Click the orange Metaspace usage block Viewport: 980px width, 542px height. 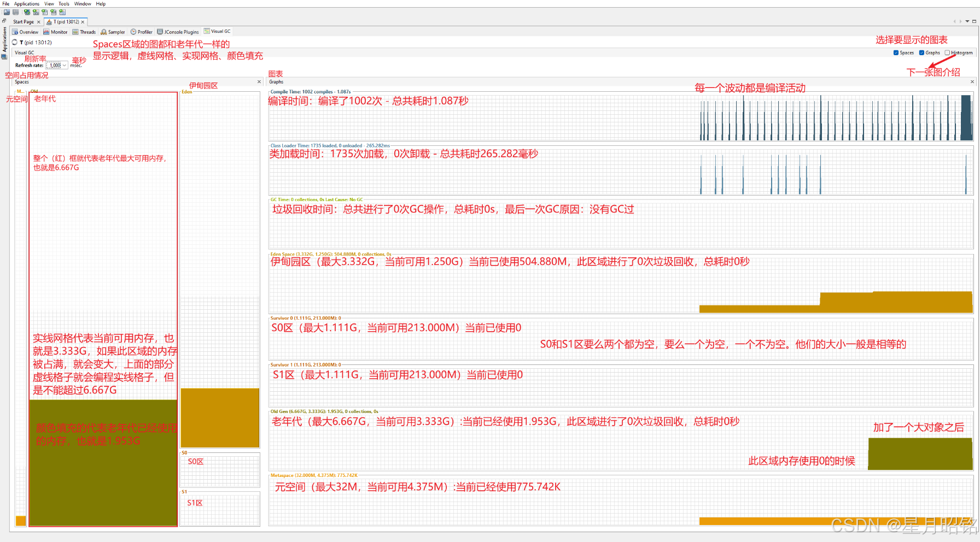21,521
